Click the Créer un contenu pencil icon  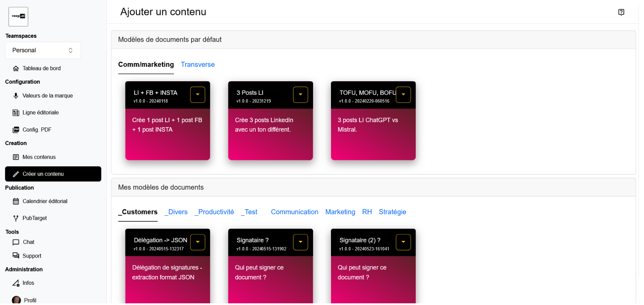(x=16, y=174)
